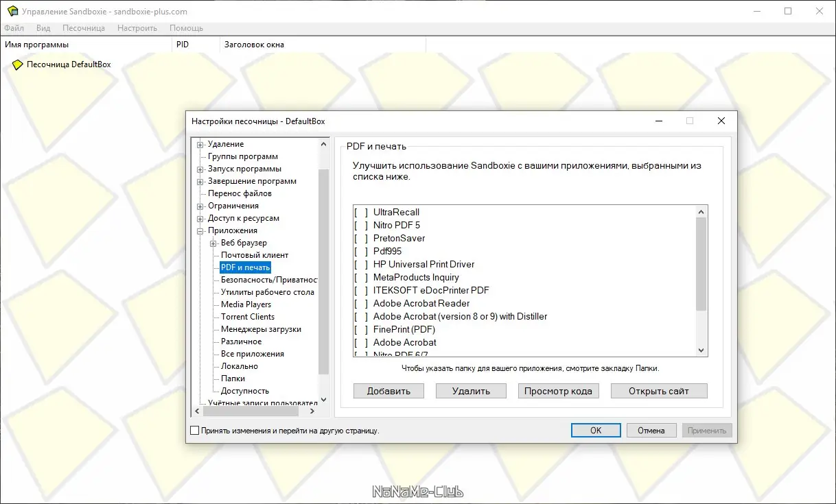836x504 pixels.
Task: Collapse the Приложения tree node
Action: [200, 230]
